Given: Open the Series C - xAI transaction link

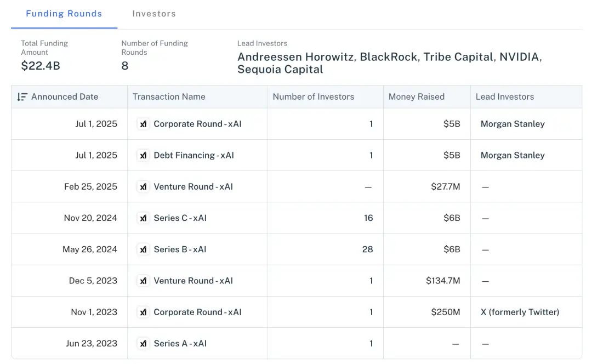Looking at the screenshot, I should (180, 218).
